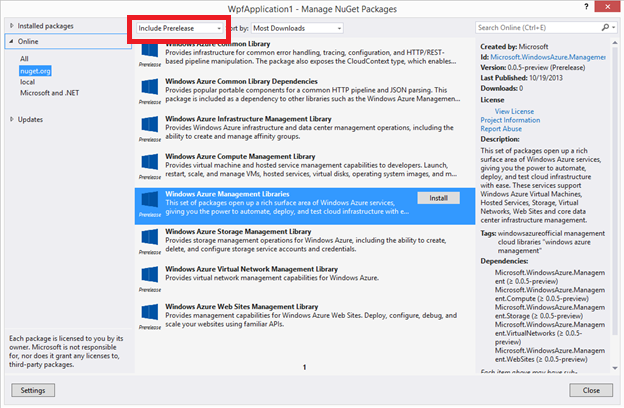The image size is (624, 408).
Task: Click the Web Sites Management Library icon
Action: click(150, 312)
